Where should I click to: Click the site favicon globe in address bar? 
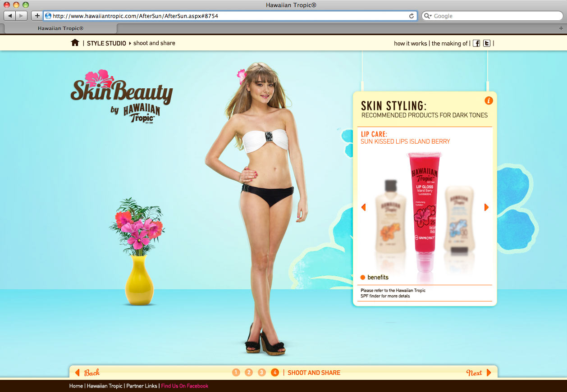48,16
